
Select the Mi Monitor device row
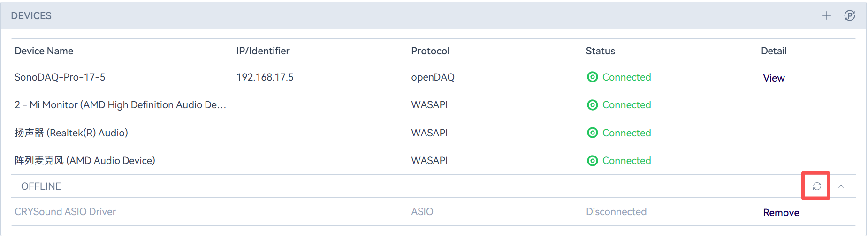(x=120, y=105)
